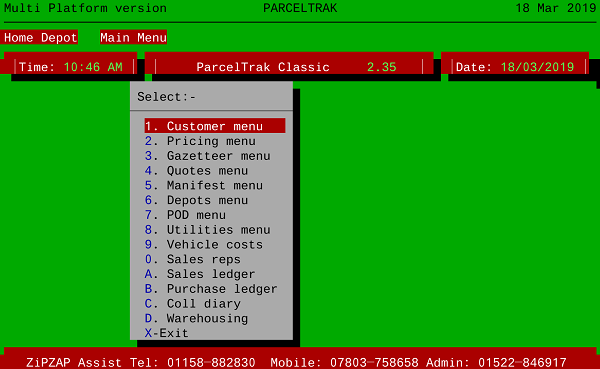
Task: Open Coll diary option
Action: tap(192, 304)
